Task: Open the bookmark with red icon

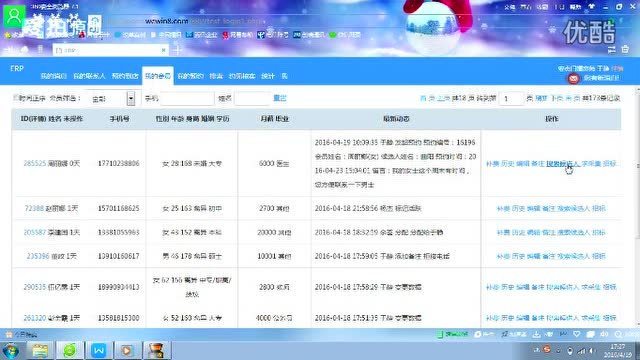Action: 225,35
